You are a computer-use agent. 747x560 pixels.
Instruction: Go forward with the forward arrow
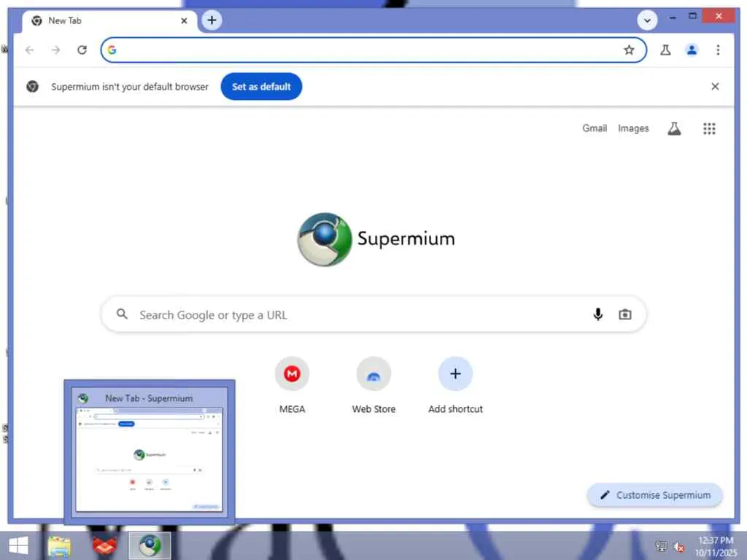click(x=55, y=50)
